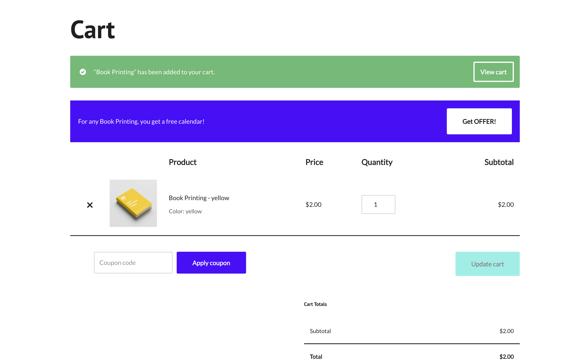Click the Subtotal column header

click(499, 162)
